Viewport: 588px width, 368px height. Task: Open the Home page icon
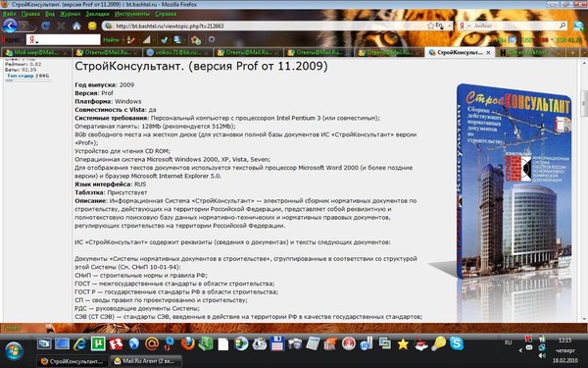76,26
